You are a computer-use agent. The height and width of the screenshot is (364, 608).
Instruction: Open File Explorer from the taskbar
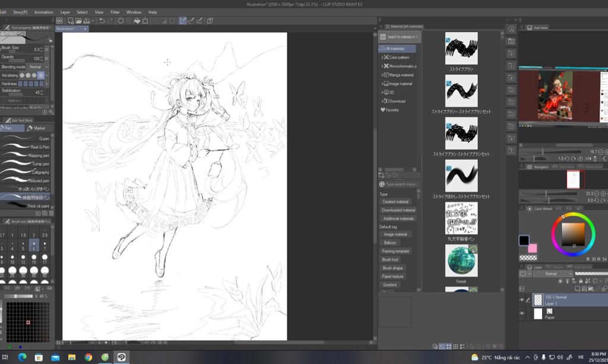click(x=72, y=357)
